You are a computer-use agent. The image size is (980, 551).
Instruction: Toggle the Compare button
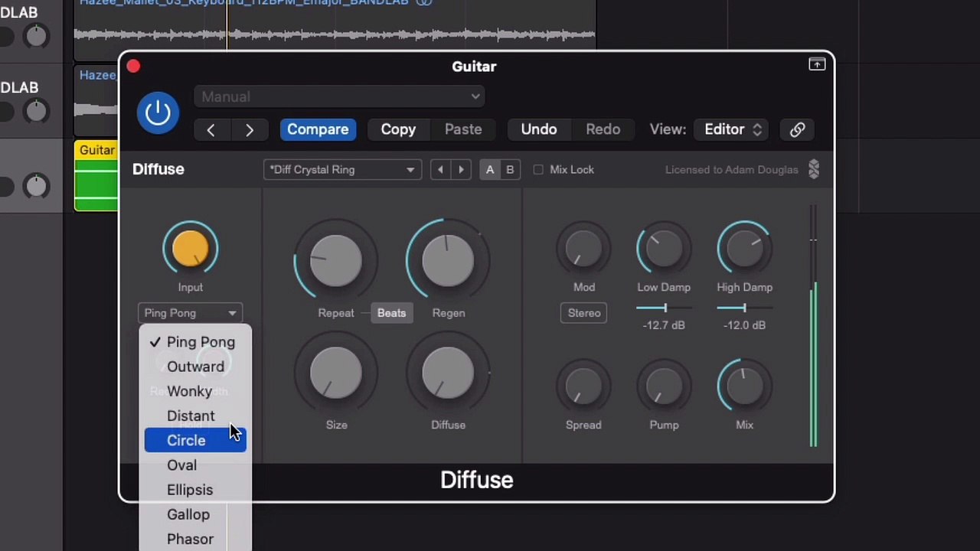coord(318,129)
